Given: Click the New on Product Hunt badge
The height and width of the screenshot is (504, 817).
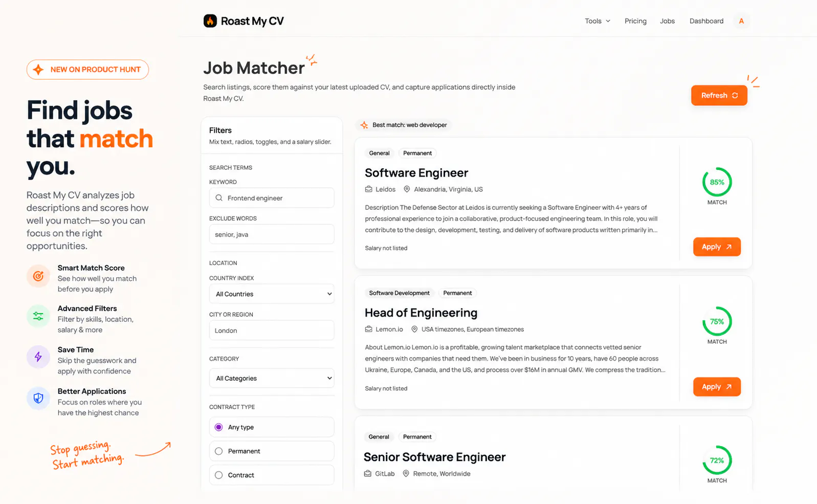Looking at the screenshot, I should [x=87, y=70].
